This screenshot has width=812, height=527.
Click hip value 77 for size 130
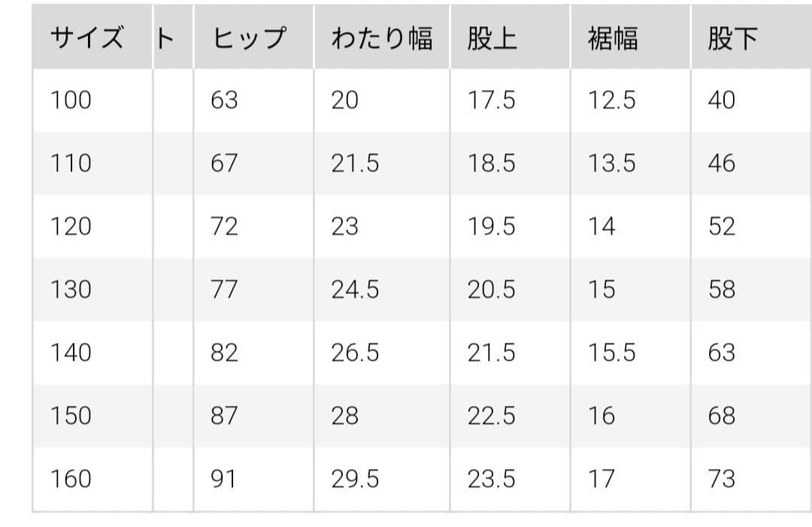pos(224,289)
